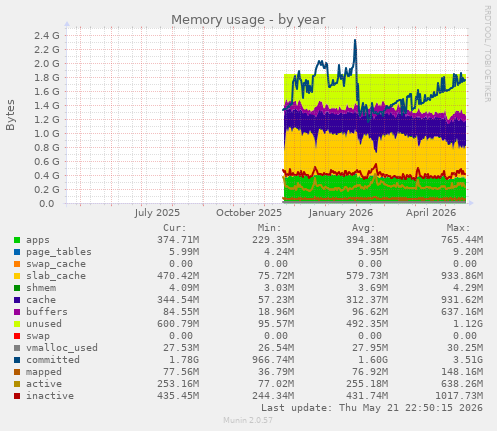Select the 'slab_cache' legend label
Viewport: 497px width, 431px height.
56,276
